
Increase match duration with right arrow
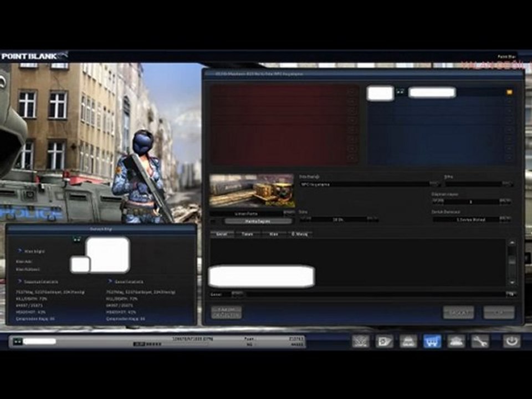pyautogui.click(x=372, y=219)
